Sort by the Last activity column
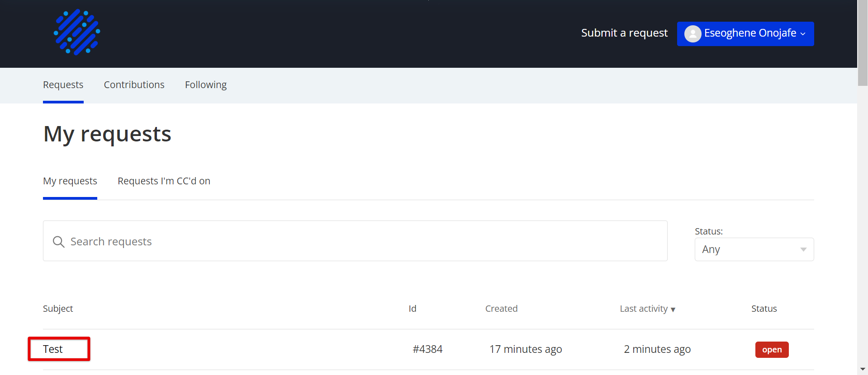 click(x=644, y=309)
